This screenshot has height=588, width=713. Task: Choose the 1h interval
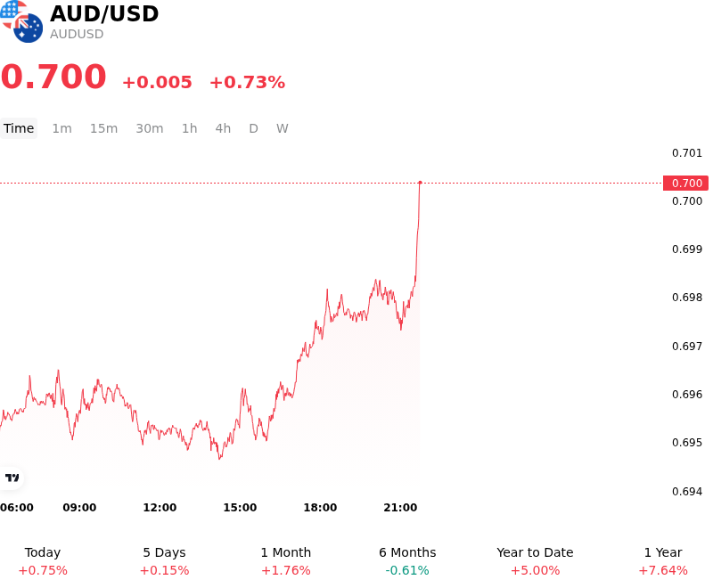[190, 128]
